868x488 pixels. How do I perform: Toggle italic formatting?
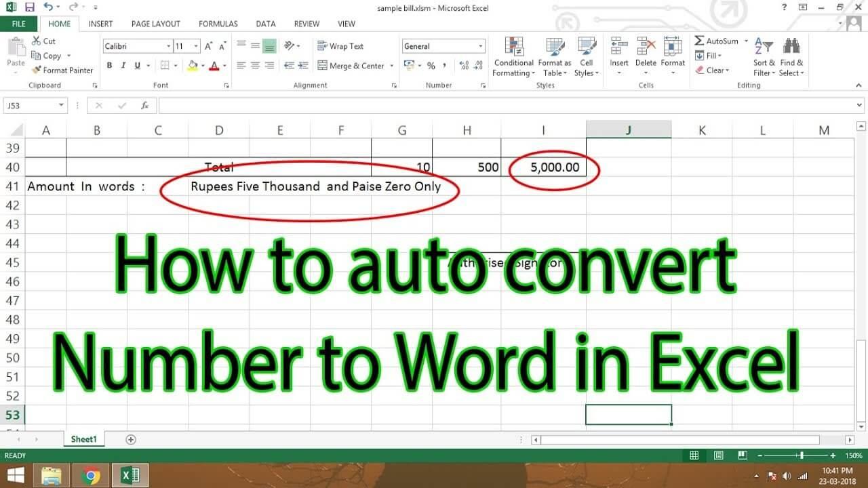[x=123, y=65]
